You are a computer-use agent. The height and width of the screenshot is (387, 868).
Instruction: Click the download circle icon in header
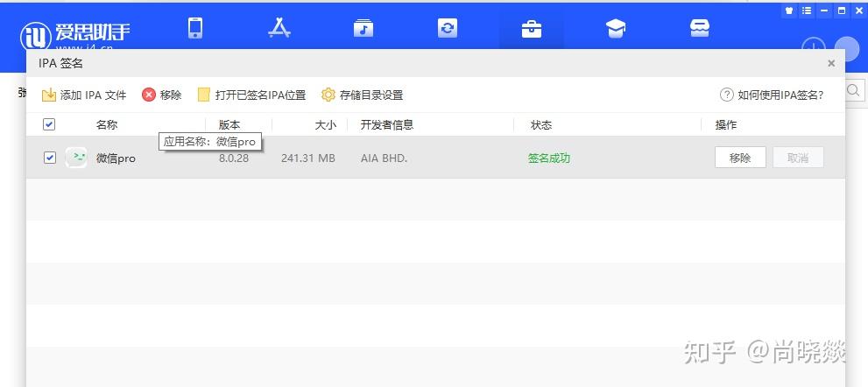pos(813,47)
